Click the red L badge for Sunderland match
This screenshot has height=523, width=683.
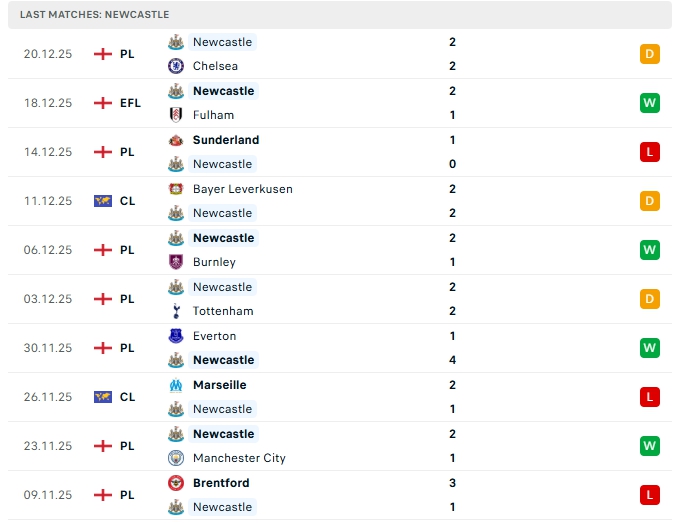650,152
